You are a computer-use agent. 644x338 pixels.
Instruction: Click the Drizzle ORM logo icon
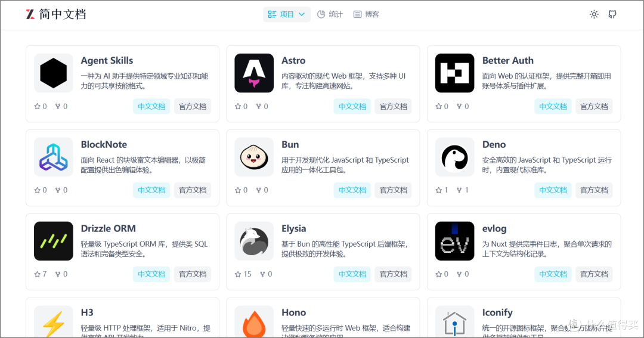(x=53, y=241)
